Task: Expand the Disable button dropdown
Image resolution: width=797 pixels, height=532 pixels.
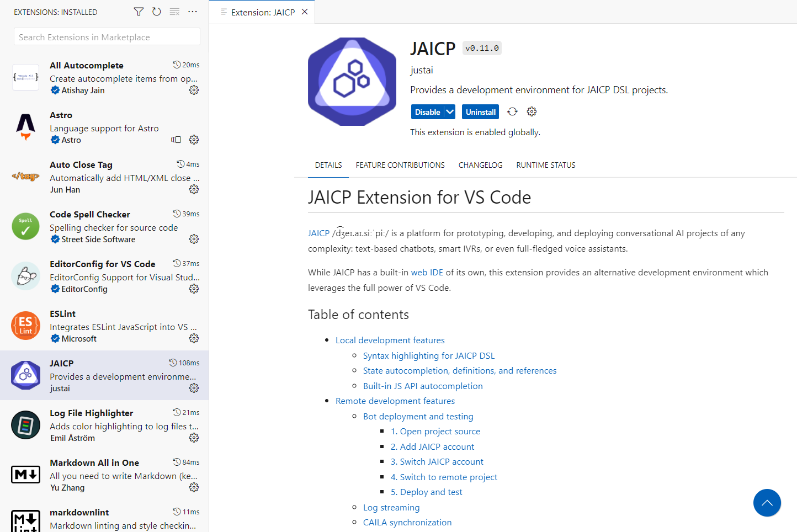Action: (x=449, y=111)
